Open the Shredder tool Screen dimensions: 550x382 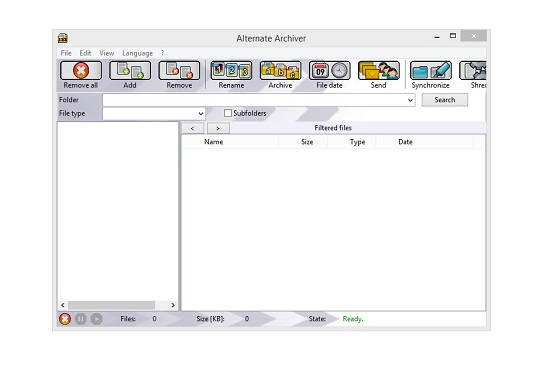coord(473,71)
